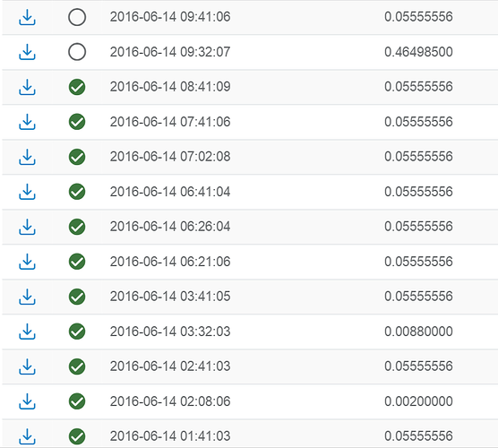The height and width of the screenshot is (448, 498).
Task: Click status checkmark for 03:32:03 row
Action: (x=77, y=332)
